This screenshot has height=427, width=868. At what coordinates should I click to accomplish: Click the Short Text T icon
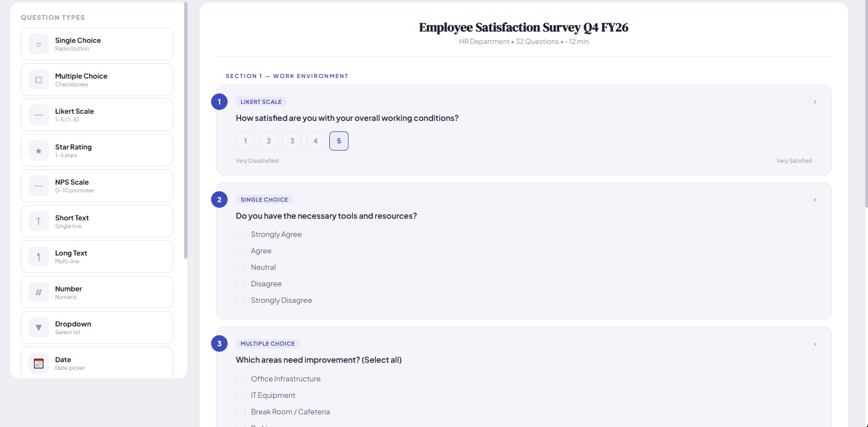point(38,221)
